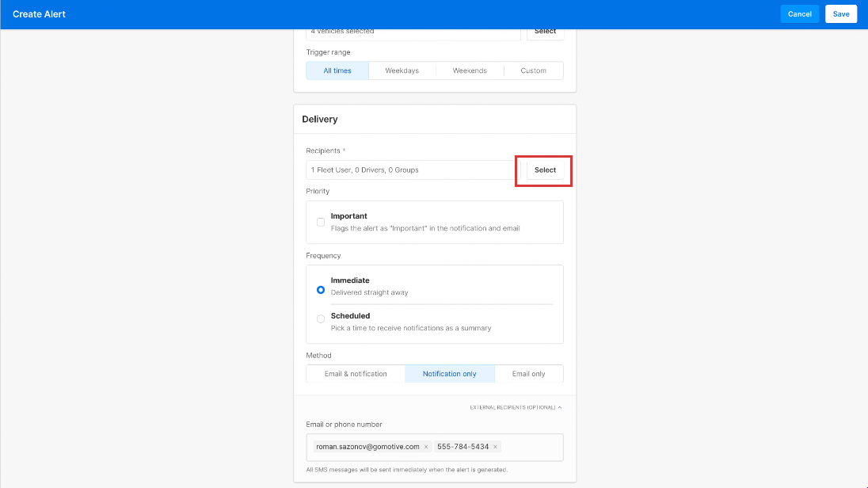Select the Immediate frequency radio button
Screen dimensions: 868x488
point(321,290)
